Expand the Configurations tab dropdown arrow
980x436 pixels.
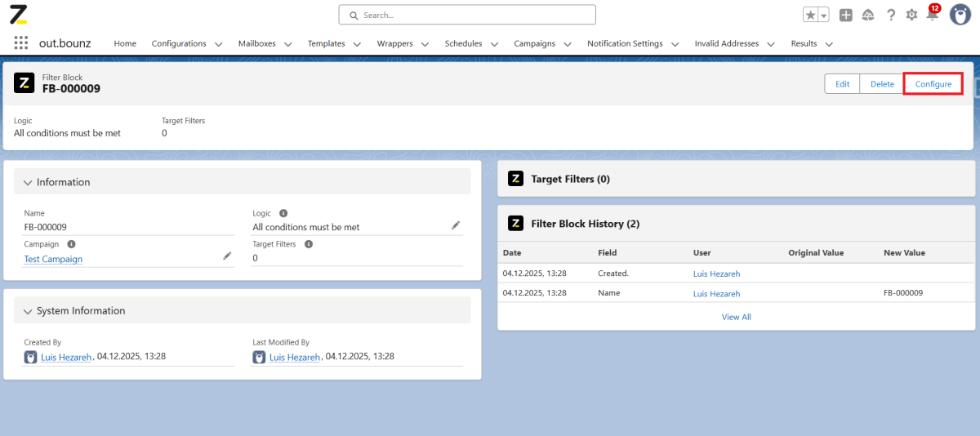coord(218,44)
